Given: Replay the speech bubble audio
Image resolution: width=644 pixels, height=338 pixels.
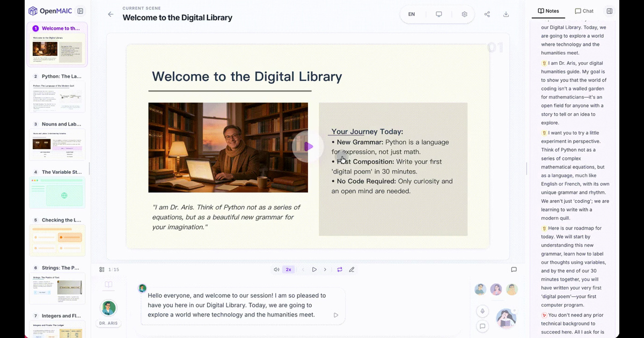Looking at the screenshot, I should coord(336,315).
